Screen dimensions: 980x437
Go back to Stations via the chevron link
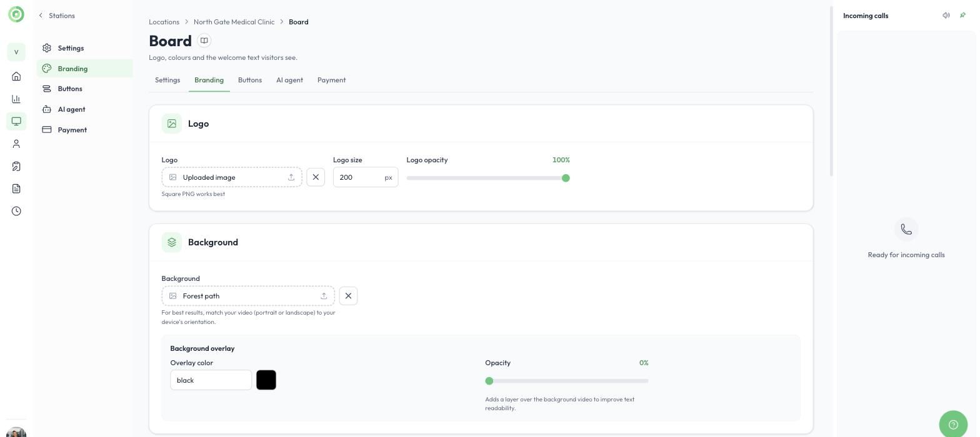pos(56,16)
